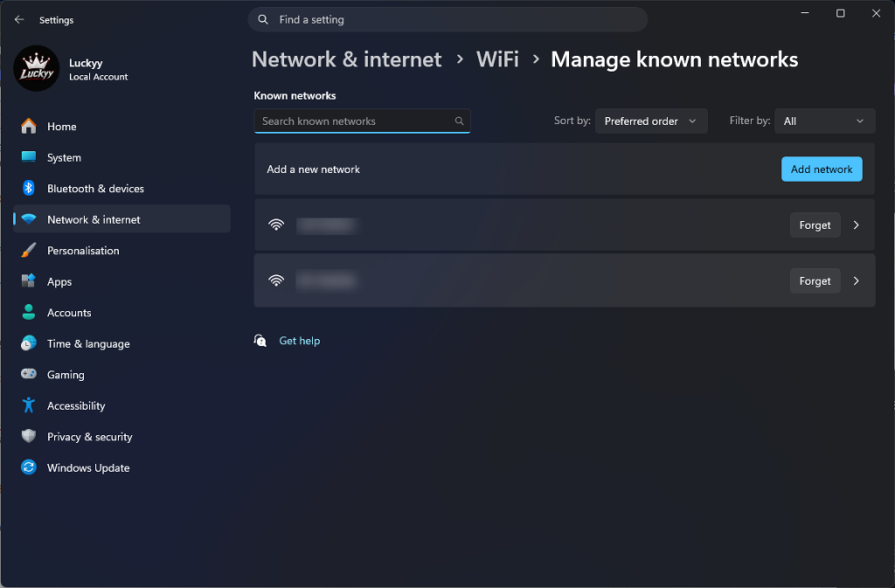Open the Apps settings page
895x588 pixels.
(121, 281)
